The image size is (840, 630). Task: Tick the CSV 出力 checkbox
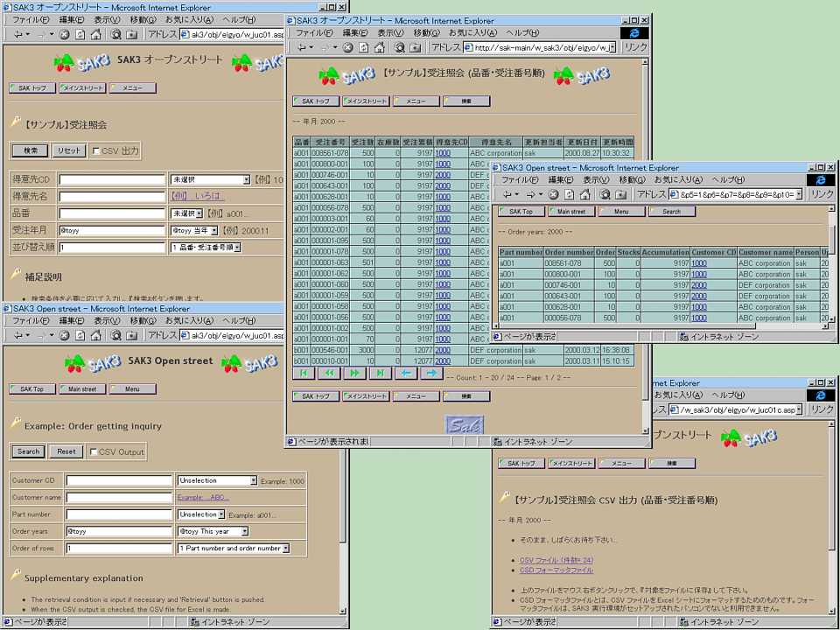[x=96, y=150]
